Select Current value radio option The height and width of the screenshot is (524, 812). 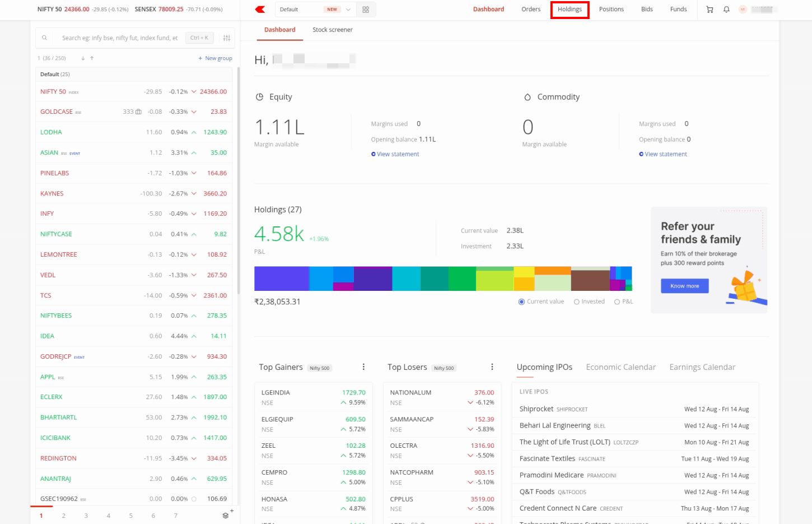click(521, 302)
